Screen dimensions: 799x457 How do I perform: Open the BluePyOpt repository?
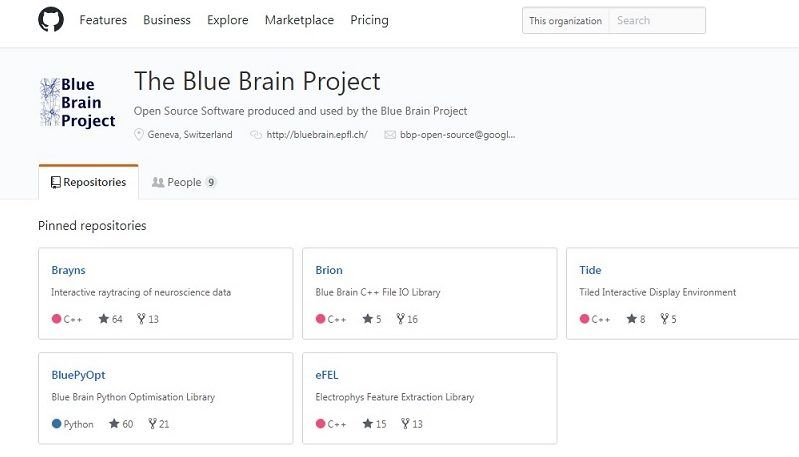click(x=78, y=375)
